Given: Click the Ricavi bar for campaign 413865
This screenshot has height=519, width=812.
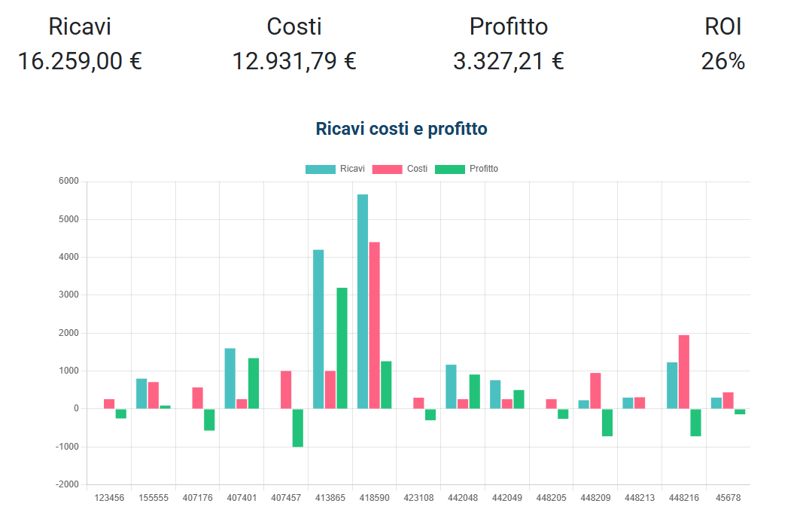Looking at the screenshot, I should click(319, 328).
